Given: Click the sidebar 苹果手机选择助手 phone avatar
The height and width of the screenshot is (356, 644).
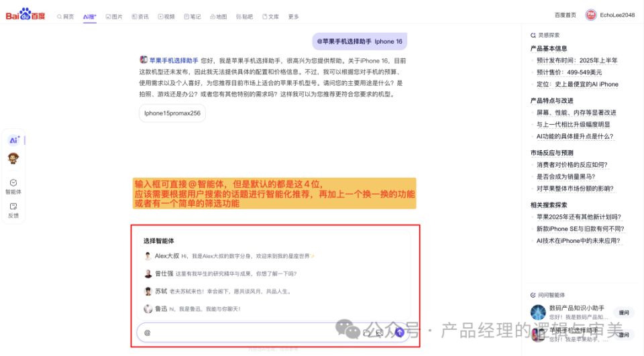Looking at the screenshot, I should [538, 335].
